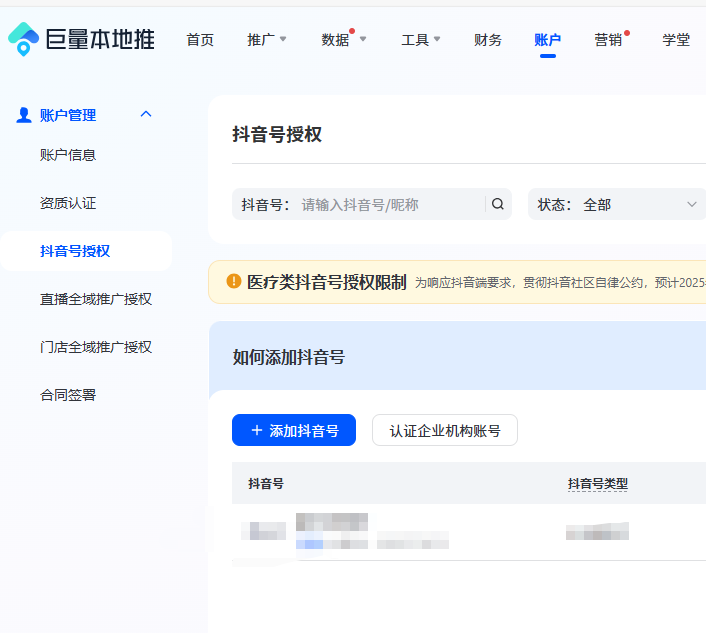Open 账户信息 in sidebar

pos(68,155)
